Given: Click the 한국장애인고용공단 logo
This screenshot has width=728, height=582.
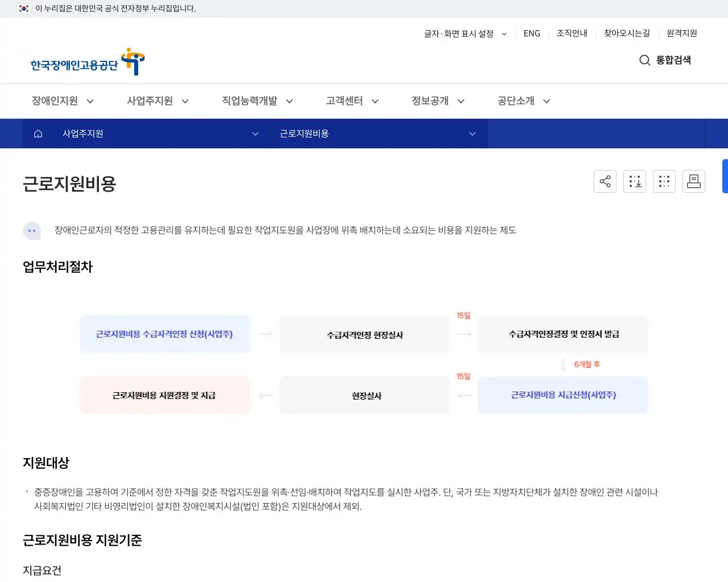Looking at the screenshot, I should [85, 61].
